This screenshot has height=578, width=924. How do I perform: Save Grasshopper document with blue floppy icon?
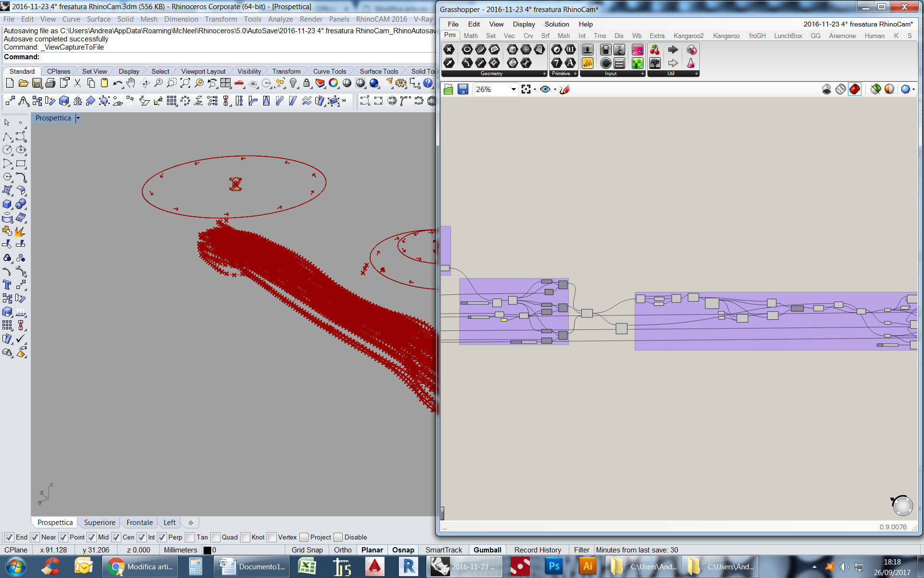click(x=462, y=89)
